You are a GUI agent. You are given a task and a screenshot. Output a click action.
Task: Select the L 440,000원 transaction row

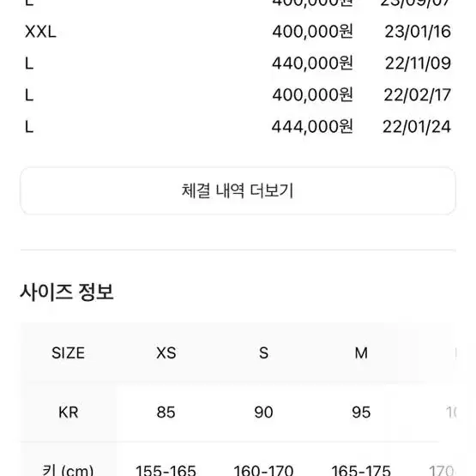click(238, 63)
